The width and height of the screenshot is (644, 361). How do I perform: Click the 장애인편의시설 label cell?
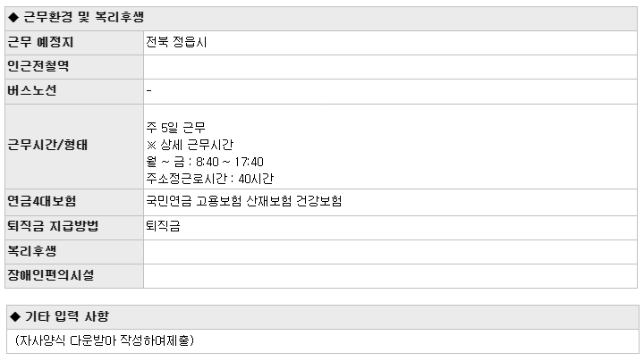[74, 276]
